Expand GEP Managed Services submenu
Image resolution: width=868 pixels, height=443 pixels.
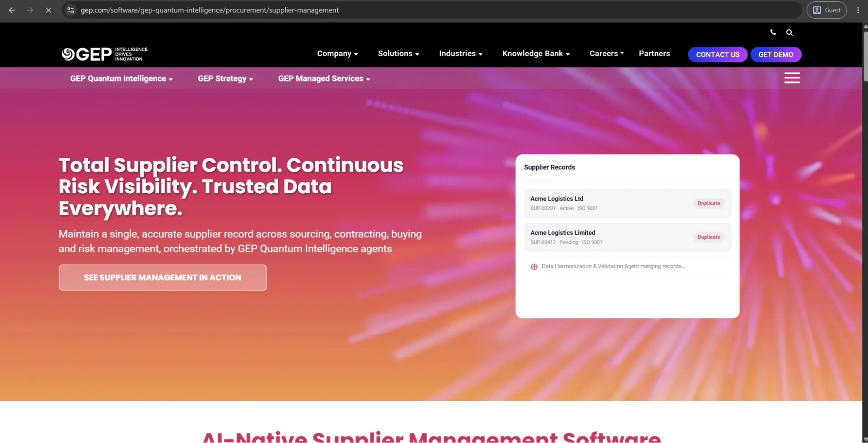(x=324, y=79)
